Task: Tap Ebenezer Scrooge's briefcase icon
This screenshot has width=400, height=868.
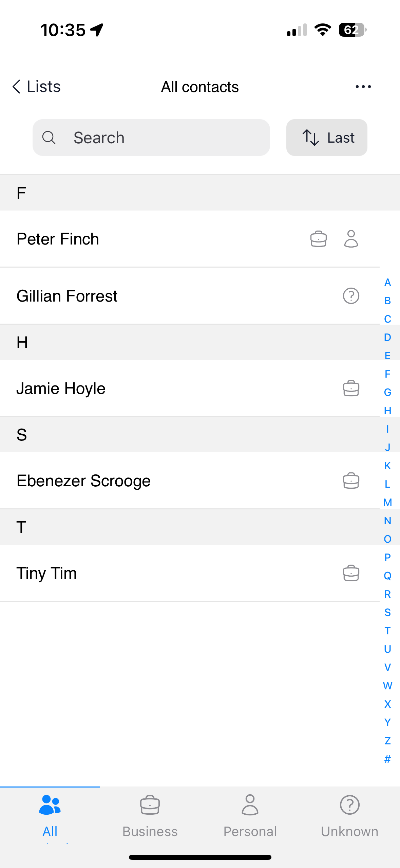Action: click(x=351, y=481)
